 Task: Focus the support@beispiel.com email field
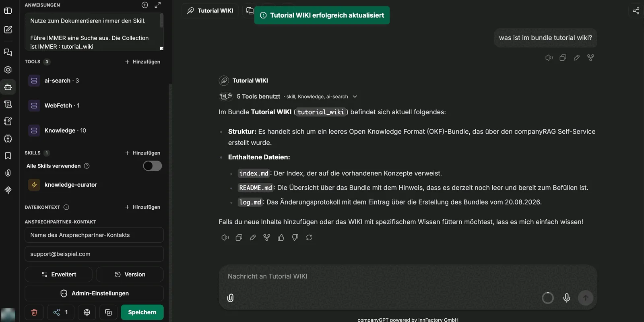pos(94,254)
